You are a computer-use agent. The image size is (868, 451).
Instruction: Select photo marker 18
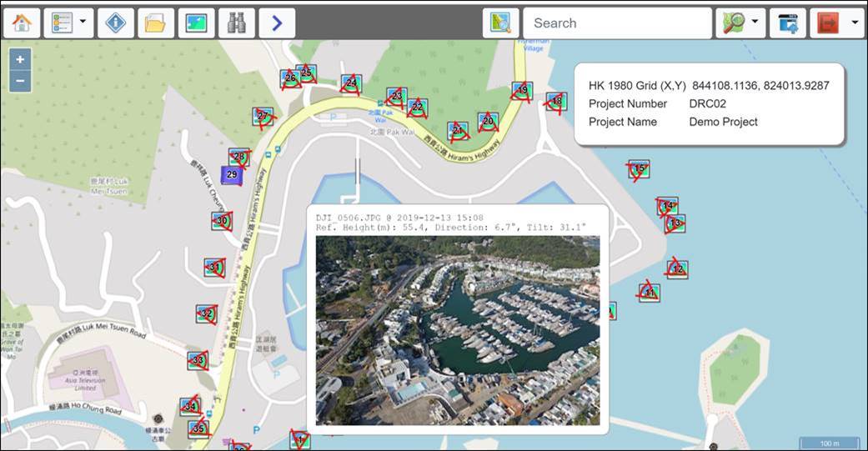pyautogui.click(x=556, y=101)
